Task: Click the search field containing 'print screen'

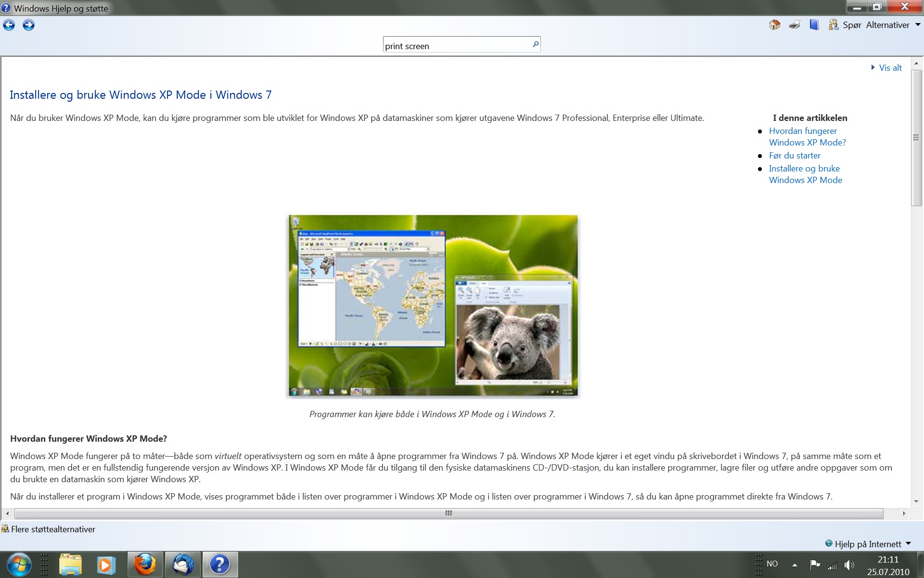Action: pyautogui.click(x=462, y=45)
